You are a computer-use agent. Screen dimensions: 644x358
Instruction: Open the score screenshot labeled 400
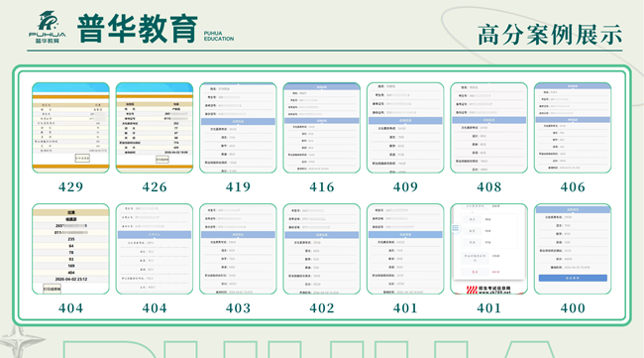(573, 249)
